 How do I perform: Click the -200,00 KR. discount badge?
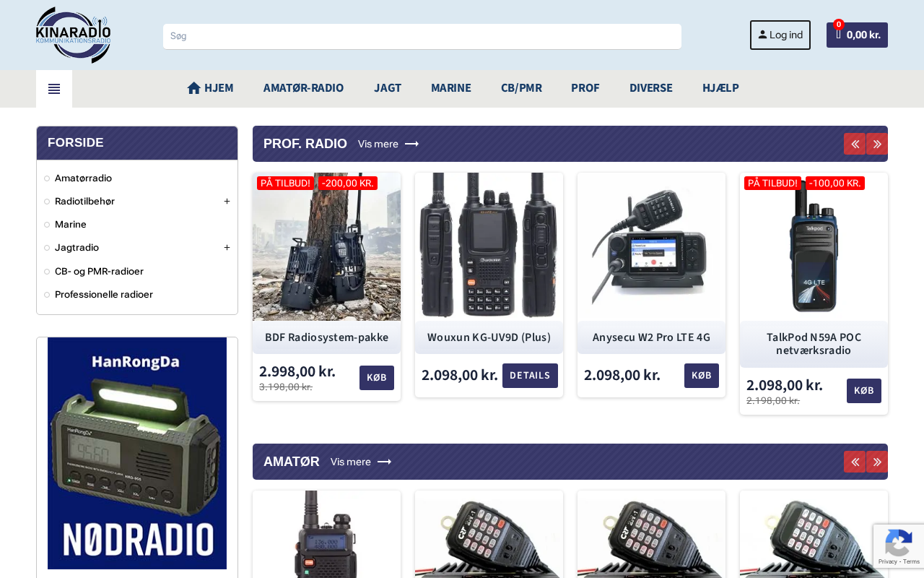point(348,183)
